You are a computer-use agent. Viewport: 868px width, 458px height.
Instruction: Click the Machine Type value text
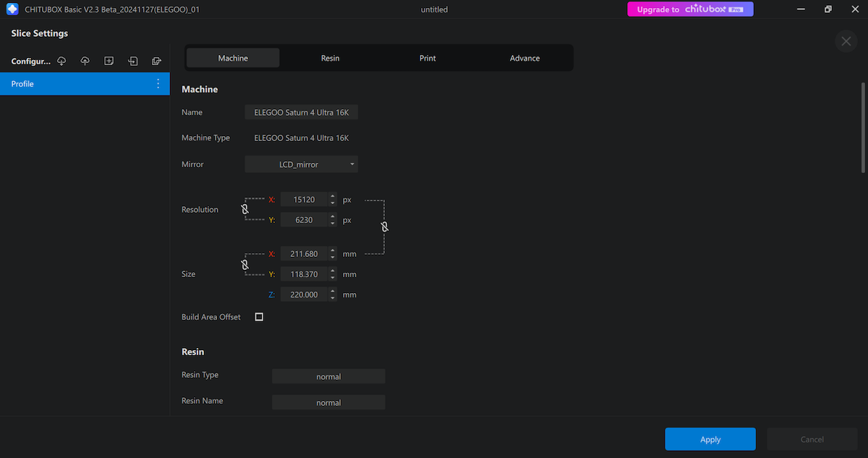pos(302,137)
